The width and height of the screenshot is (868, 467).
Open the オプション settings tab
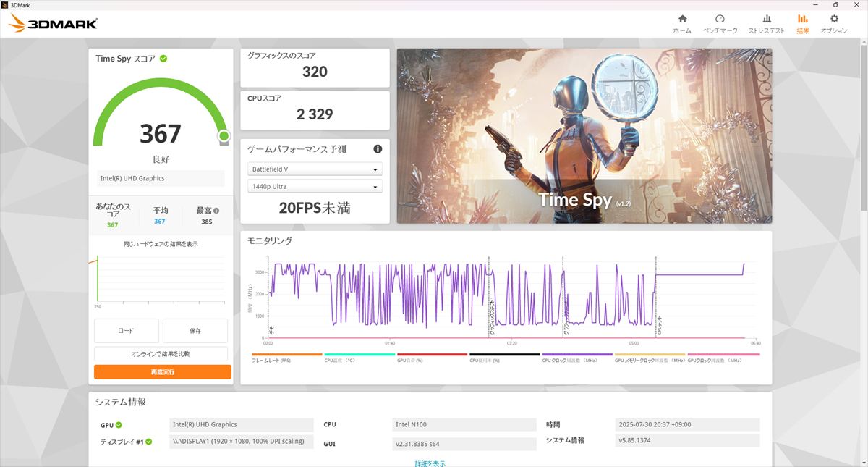point(834,24)
